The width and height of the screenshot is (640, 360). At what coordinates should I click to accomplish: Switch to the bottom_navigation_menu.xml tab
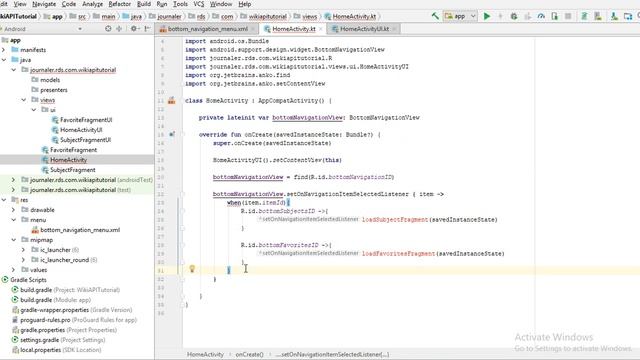207,29
